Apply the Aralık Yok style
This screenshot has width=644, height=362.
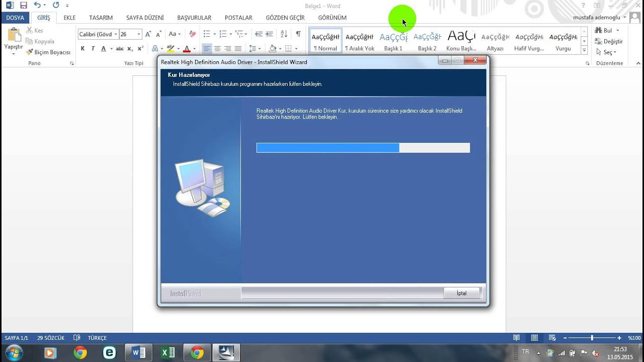click(359, 41)
